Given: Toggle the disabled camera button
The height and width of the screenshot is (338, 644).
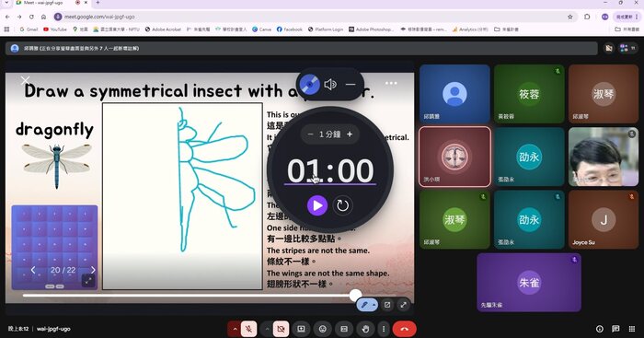Looking at the screenshot, I should click(281, 329).
